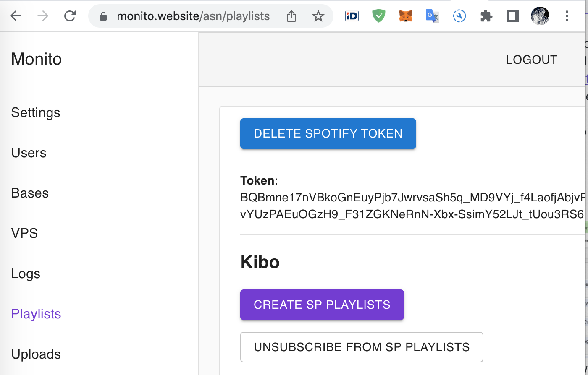This screenshot has width=588, height=375.
Task: Open Uploads in the sidebar
Action: tap(36, 354)
